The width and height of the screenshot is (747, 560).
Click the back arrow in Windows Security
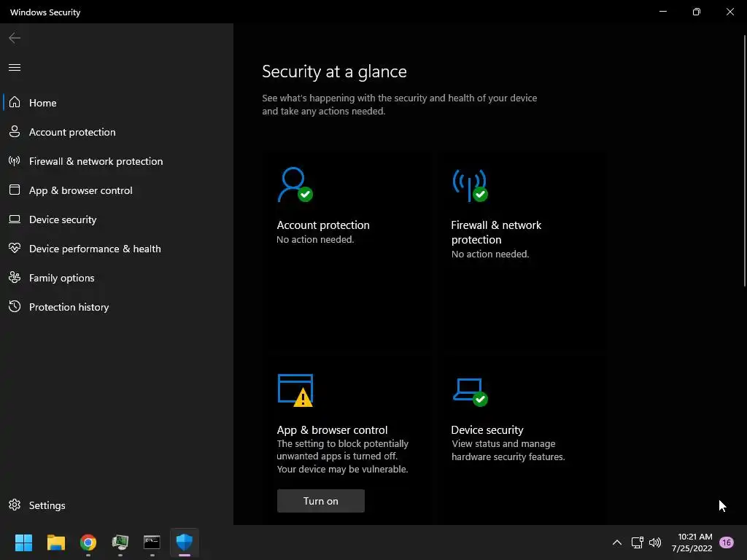point(15,38)
